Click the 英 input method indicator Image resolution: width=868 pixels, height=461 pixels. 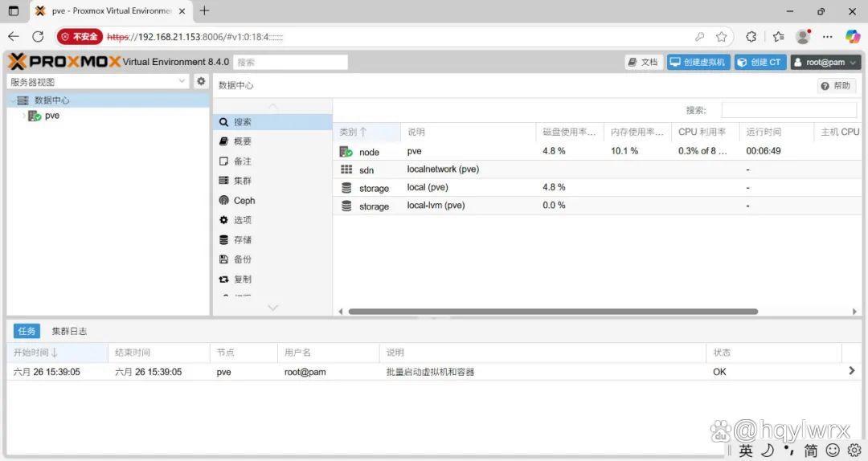coord(746,451)
